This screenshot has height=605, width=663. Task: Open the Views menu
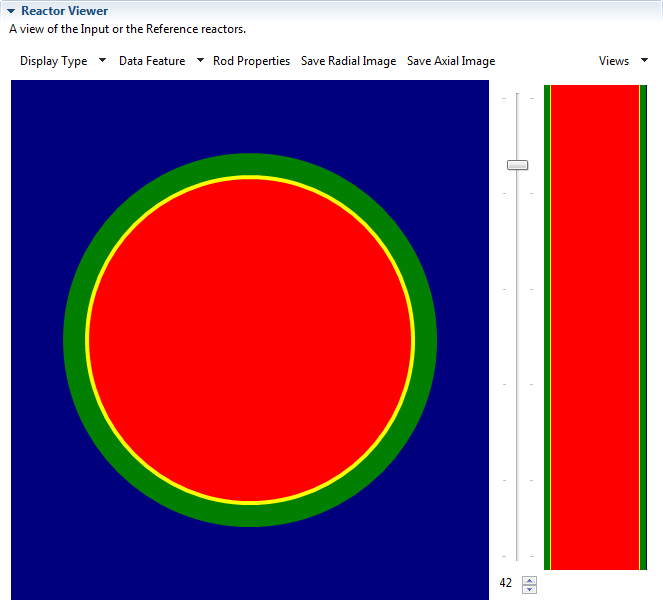614,61
